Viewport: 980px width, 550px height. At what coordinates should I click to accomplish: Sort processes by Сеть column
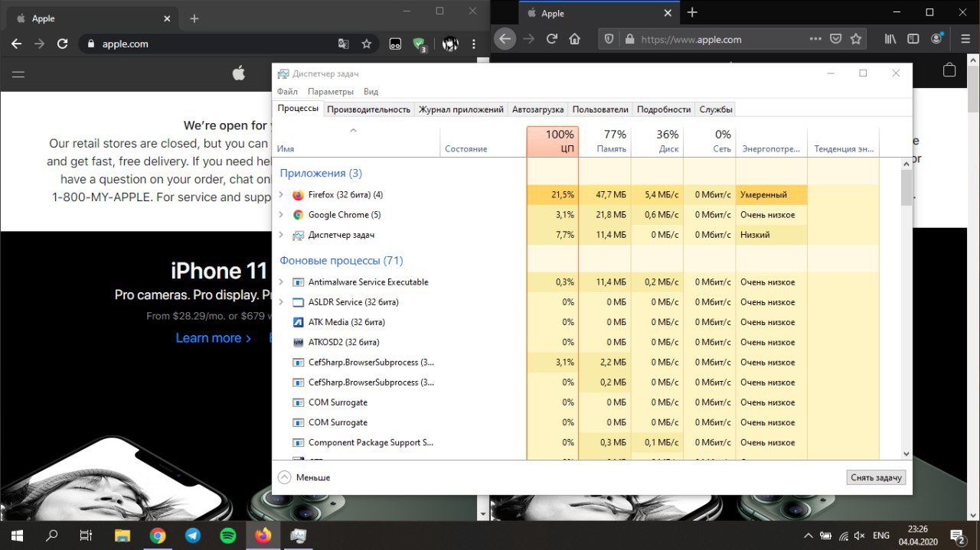tap(710, 142)
